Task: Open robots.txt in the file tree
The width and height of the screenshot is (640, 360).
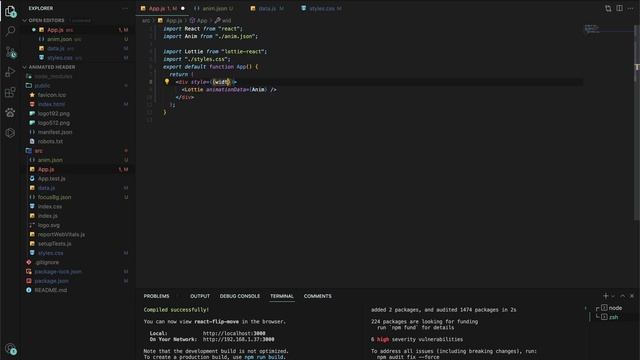Action: [50, 141]
